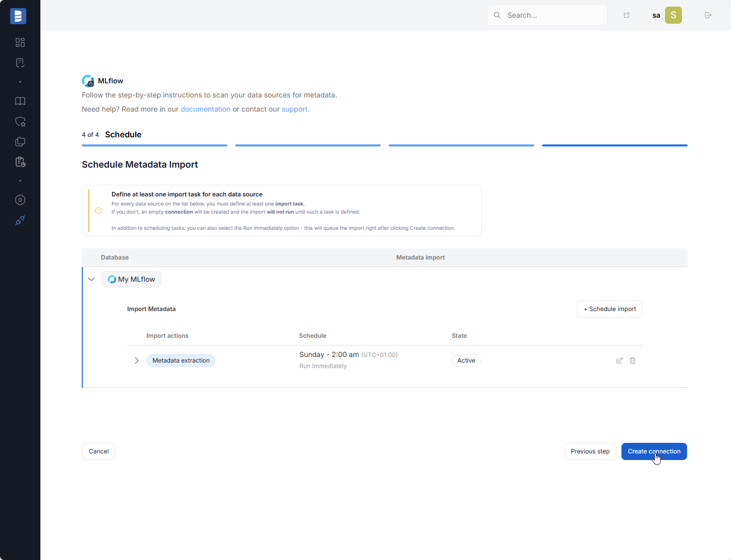
Task: Open the sa user profile avatar
Action: pyautogui.click(x=673, y=15)
